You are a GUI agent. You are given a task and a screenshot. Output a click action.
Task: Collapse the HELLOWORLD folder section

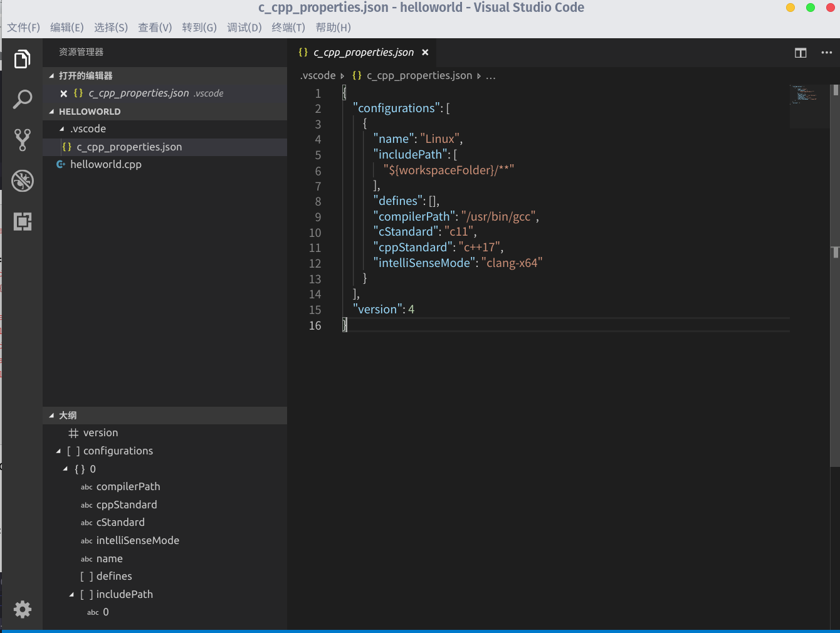click(52, 112)
